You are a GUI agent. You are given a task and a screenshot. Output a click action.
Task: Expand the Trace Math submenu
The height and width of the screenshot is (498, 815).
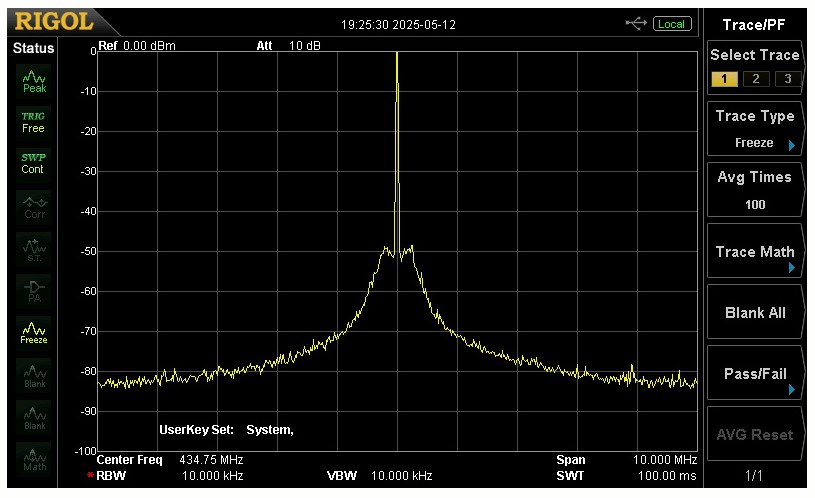pos(755,253)
